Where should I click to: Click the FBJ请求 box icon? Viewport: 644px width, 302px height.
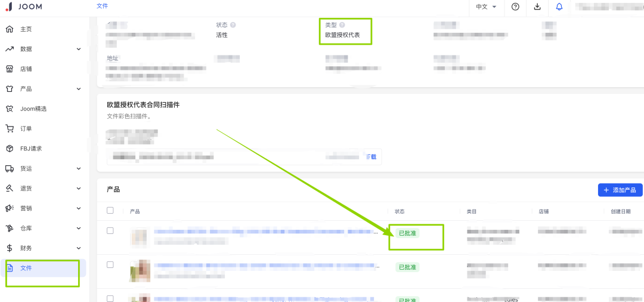pyautogui.click(x=10, y=149)
